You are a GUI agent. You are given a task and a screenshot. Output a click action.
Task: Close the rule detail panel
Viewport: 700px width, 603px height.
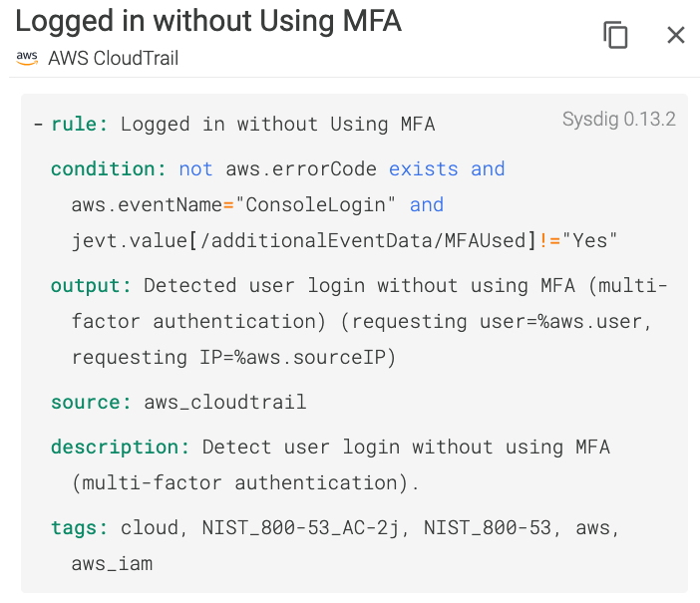point(676,36)
